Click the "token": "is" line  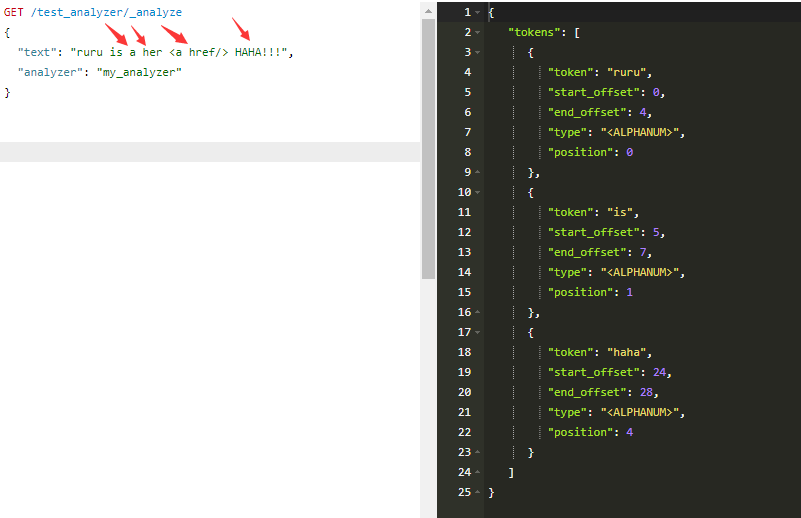coord(593,212)
